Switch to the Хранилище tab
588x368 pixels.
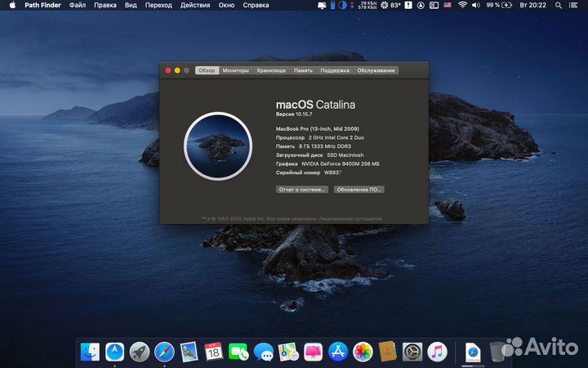271,70
